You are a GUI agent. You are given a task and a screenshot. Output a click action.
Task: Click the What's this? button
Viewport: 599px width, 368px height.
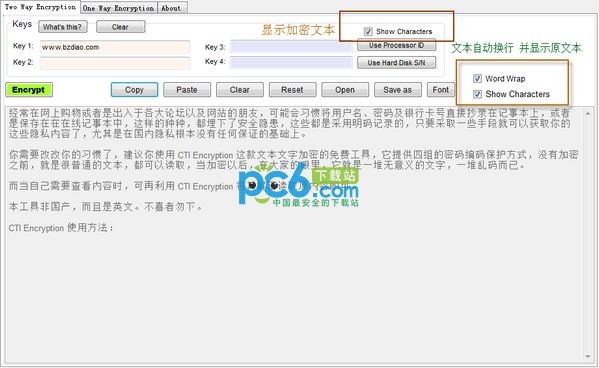click(x=63, y=27)
